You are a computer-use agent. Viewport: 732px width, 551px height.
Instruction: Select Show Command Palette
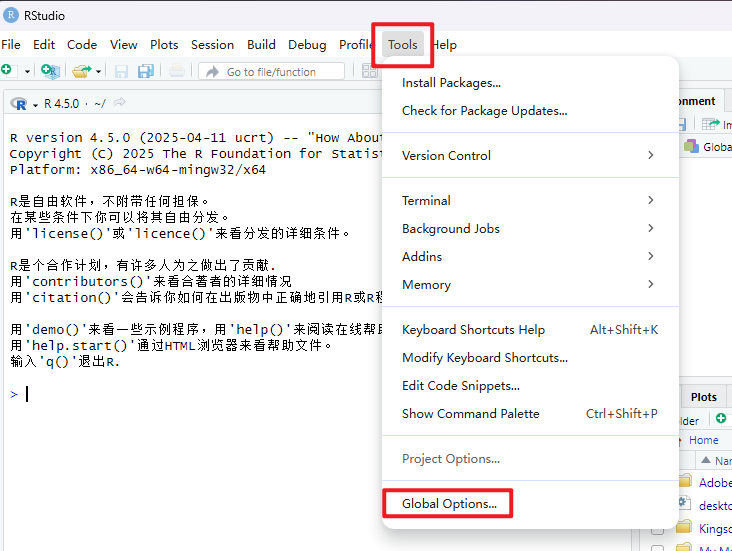(470, 413)
